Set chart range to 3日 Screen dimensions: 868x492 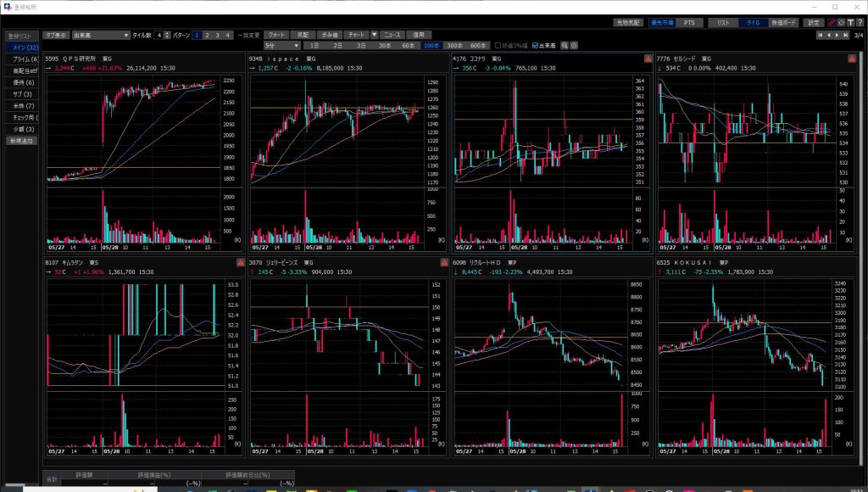(361, 46)
